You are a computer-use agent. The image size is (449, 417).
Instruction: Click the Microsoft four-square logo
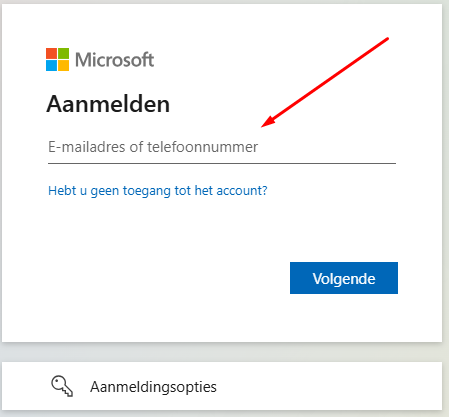[58, 59]
